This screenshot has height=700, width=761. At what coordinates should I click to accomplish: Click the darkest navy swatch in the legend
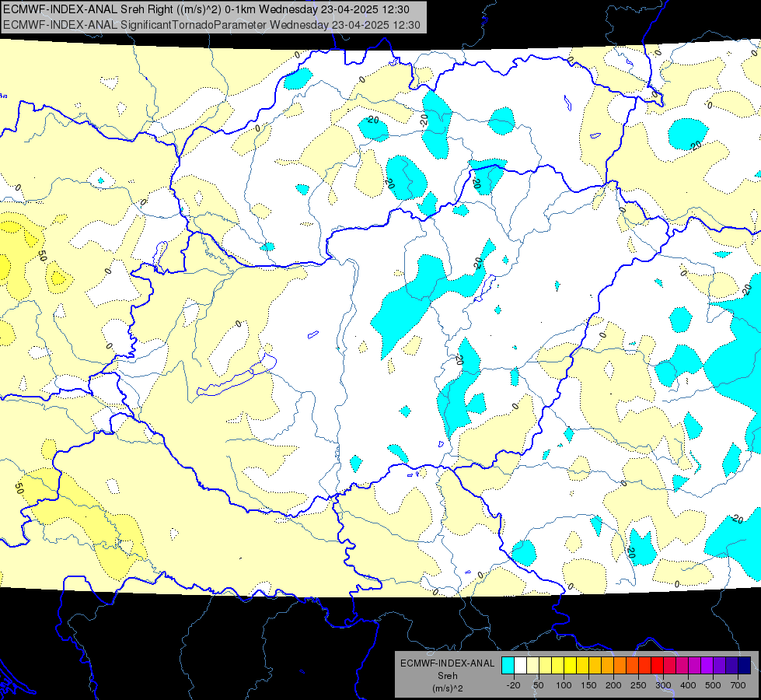pos(745,665)
